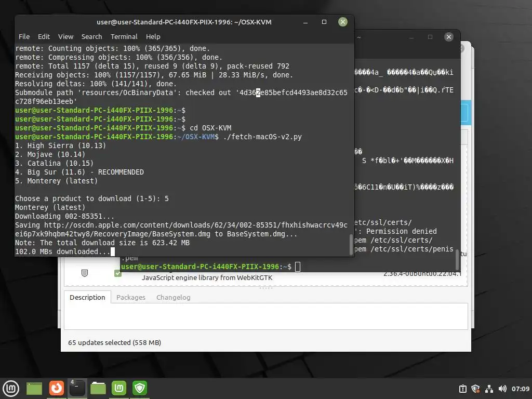The image size is (532, 399).
Task: Minimize the OSX-KVM terminal window
Action: click(305, 22)
